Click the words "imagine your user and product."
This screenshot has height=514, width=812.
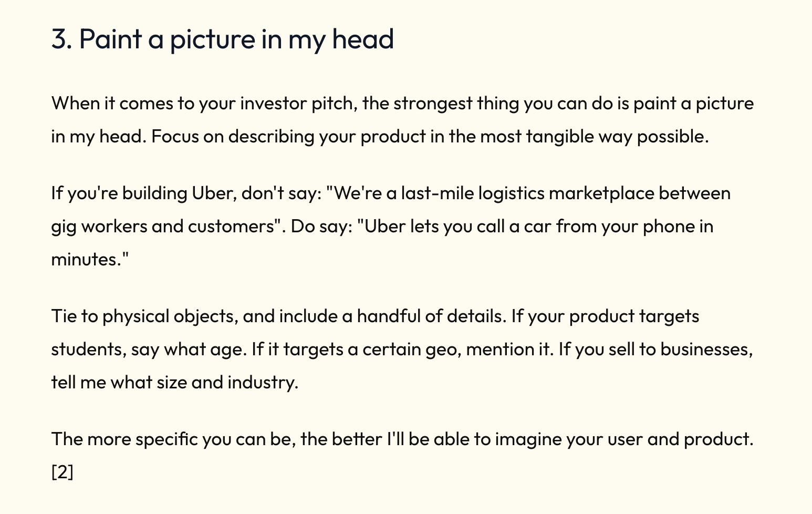[624, 439]
